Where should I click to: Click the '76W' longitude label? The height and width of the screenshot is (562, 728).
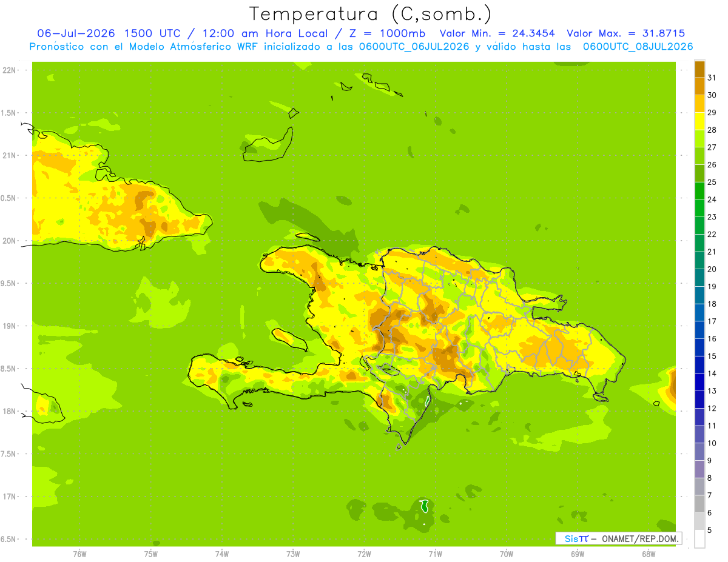[79, 554]
